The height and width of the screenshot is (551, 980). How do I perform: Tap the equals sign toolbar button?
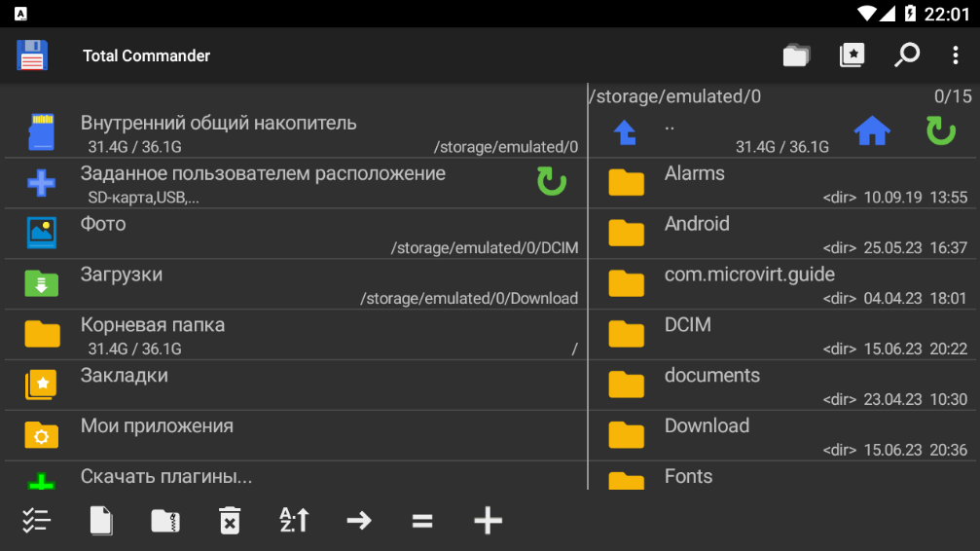point(422,521)
